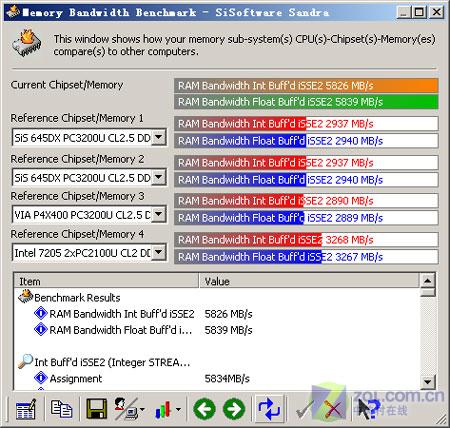Expand Reference Chipset/Memory 2 dropdown arrow
Viewport: 450px width, 428px height.
(159, 177)
